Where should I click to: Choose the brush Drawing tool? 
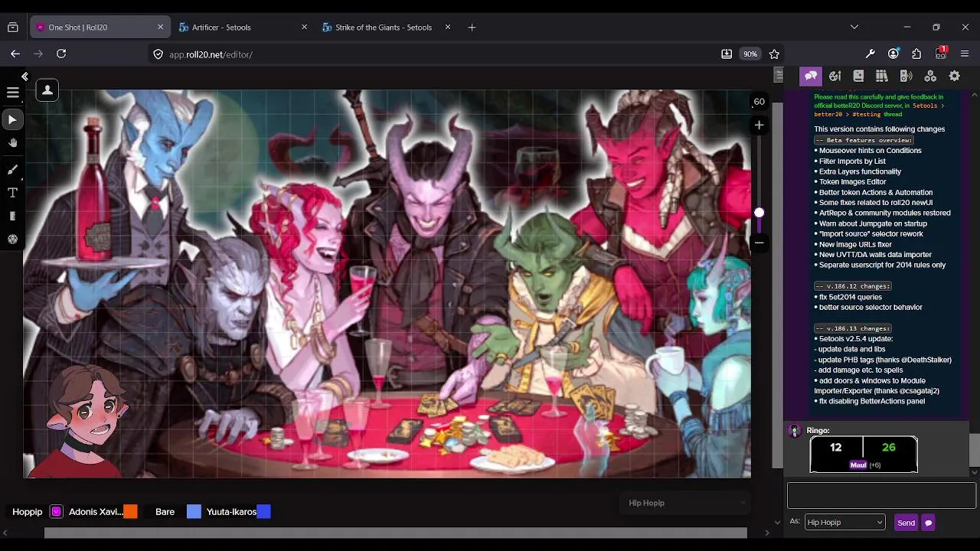tap(12, 169)
